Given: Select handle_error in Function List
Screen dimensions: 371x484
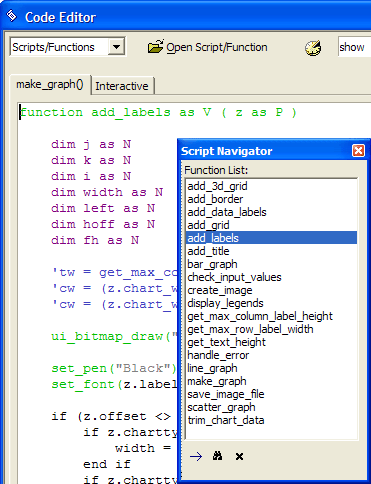Looking at the screenshot, I should point(271,355).
